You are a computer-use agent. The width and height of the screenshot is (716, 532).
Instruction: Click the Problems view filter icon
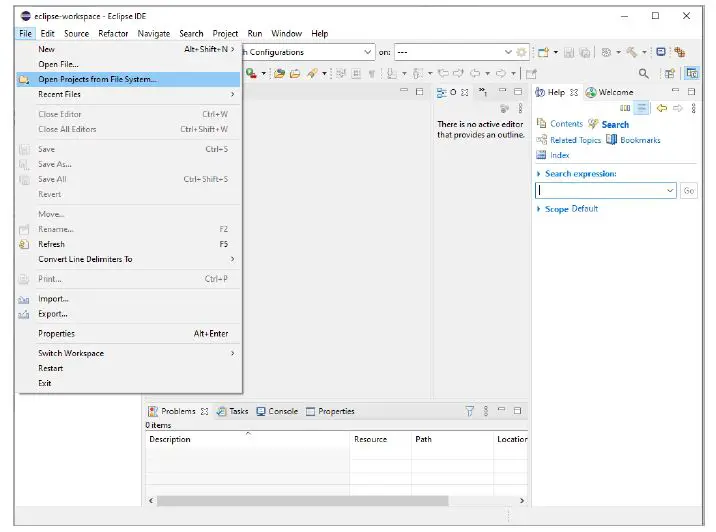point(470,411)
